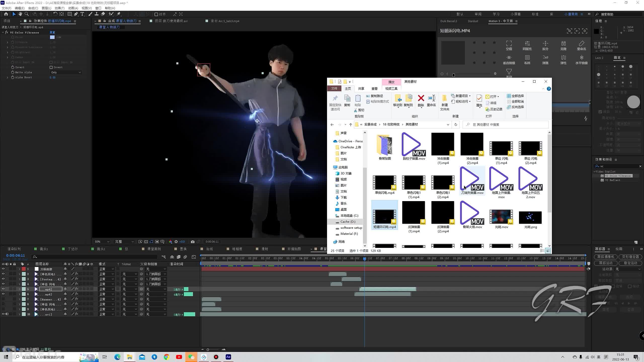Image resolution: width=644 pixels, height=362 pixels.
Task: Open the 动画(A) menu
Action: 73,8
